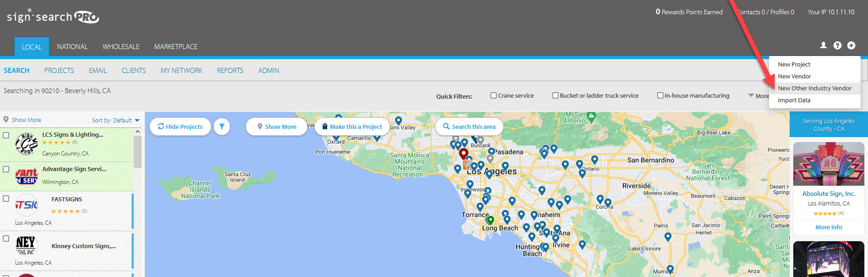Switch to the NATIONAL tab
This screenshot has height=277, width=868.
72,47
